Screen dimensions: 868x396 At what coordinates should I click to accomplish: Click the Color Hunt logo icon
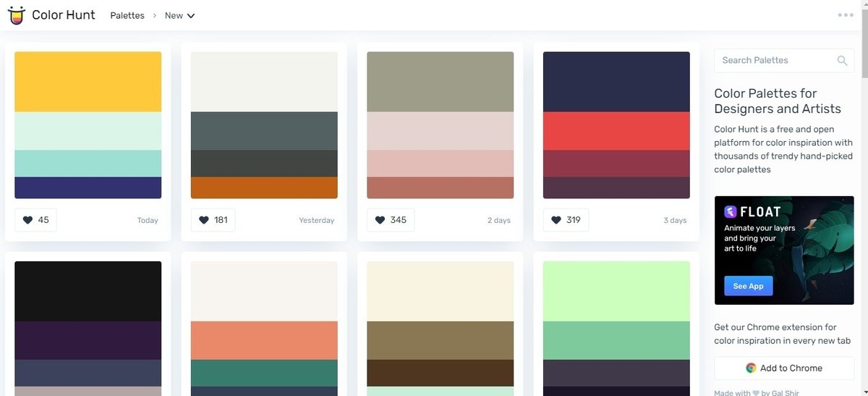coord(16,14)
